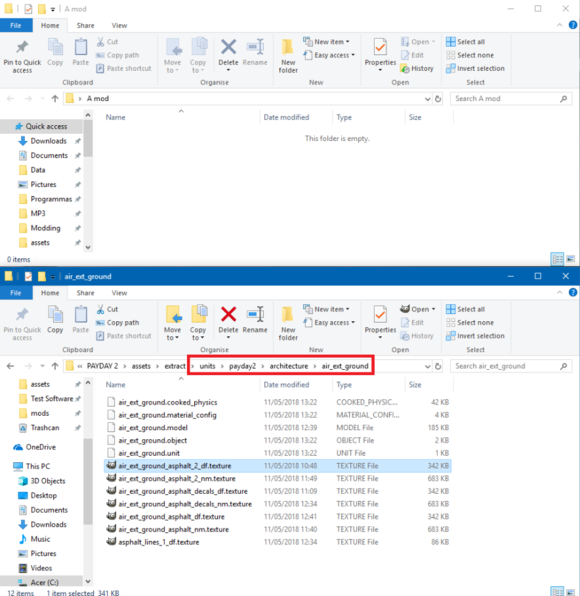
Task: Open the address bar history dropdown in A mod window
Action: [427, 99]
